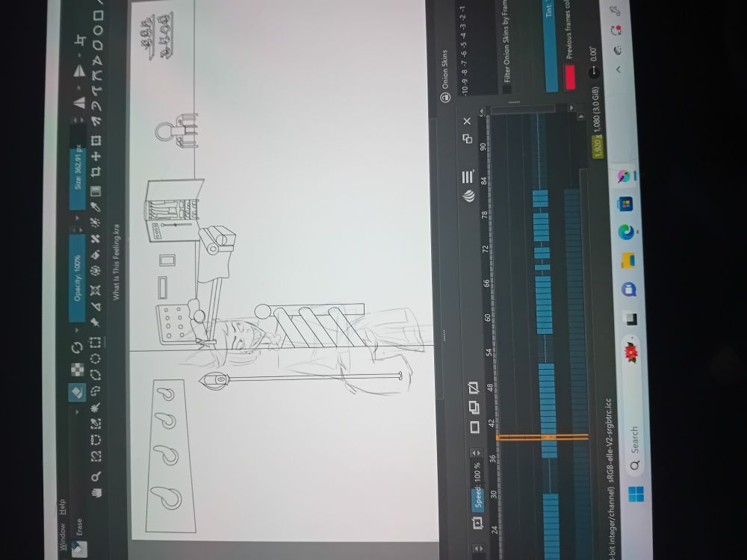
Task: Toggle the Onion Skins docker lock icon
Action: tap(447, 97)
